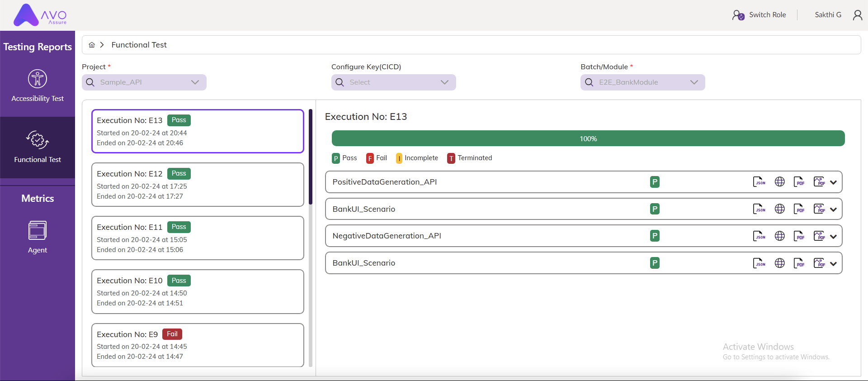The image size is (868, 381).
Task: Download PDF with screenshots for PositiveDataGeneration_API
Action: [x=819, y=182]
